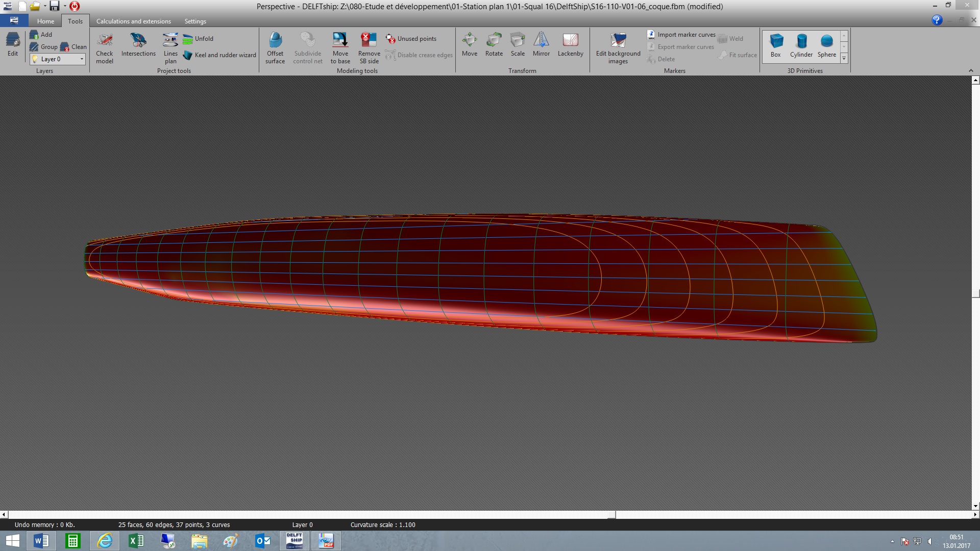This screenshot has height=551, width=980.
Task: Click Open file icon in quick access
Action: 35,6
